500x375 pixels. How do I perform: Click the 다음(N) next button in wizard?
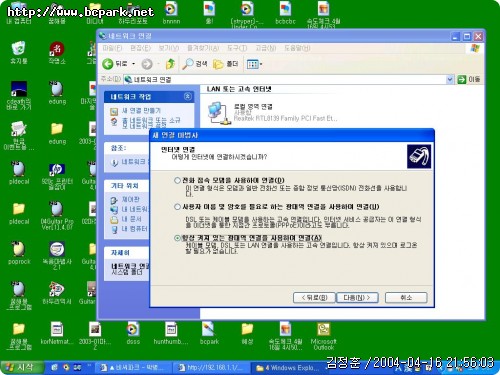click(357, 298)
